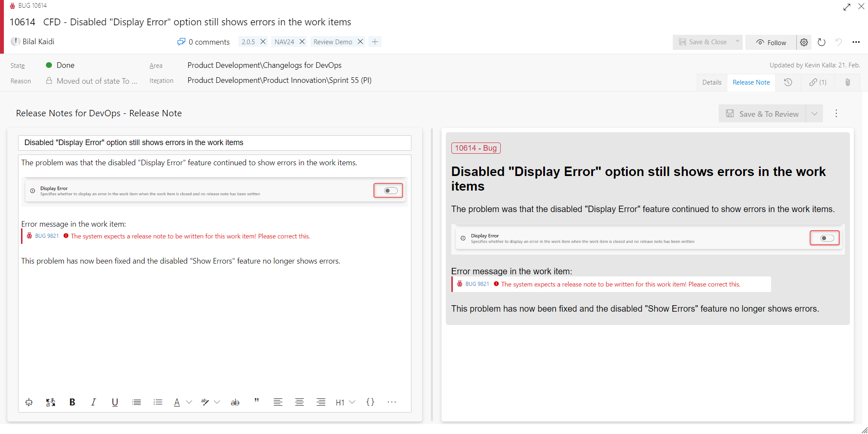The width and height of the screenshot is (868, 434).
Task: Expand the H1 heading style dropdown
Action: coord(353,402)
